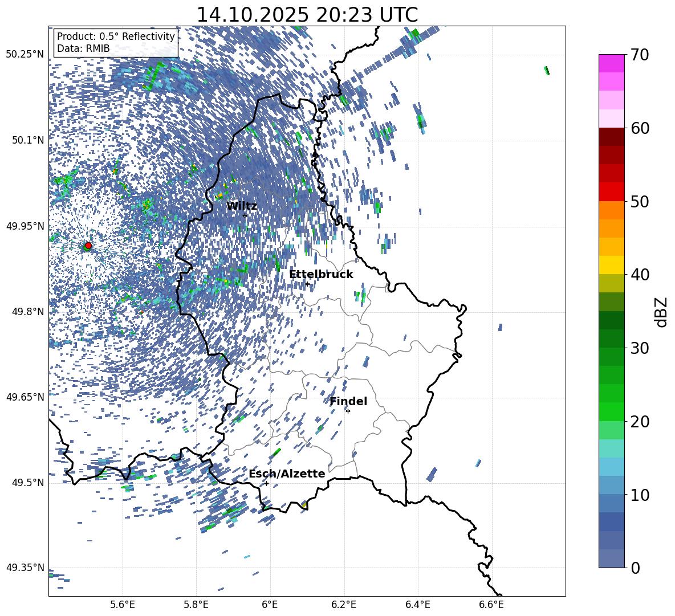Click the 6°E longitude label
The width and height of the screenshot is (675, 616).
[270, 605]
